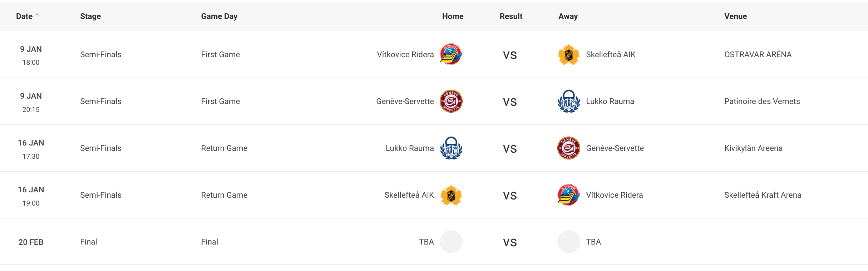Click the TBA home team placeholder circle
868x271 pixels.
tap(451, 242)
